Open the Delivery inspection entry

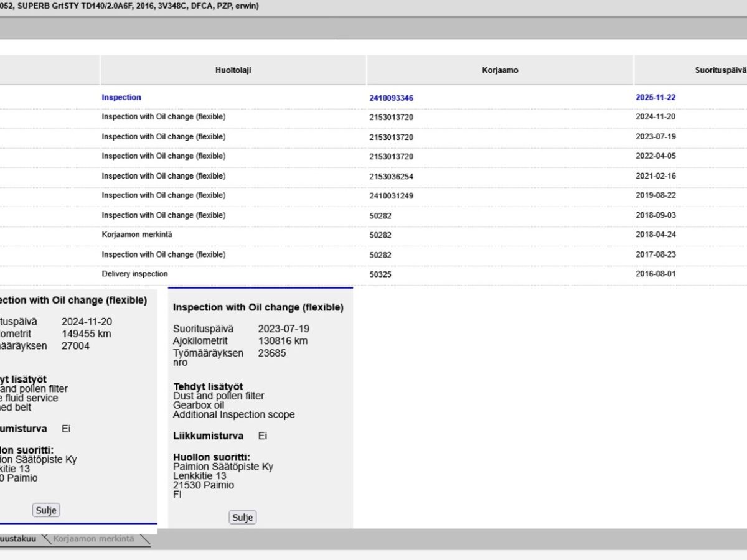(x=134, y=274)
